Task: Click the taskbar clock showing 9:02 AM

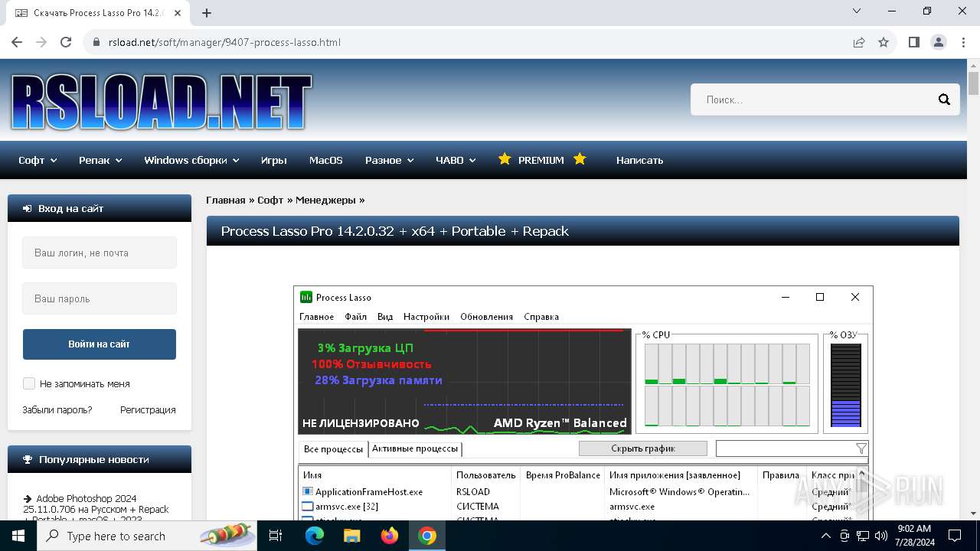Action: tap(913, 536)
